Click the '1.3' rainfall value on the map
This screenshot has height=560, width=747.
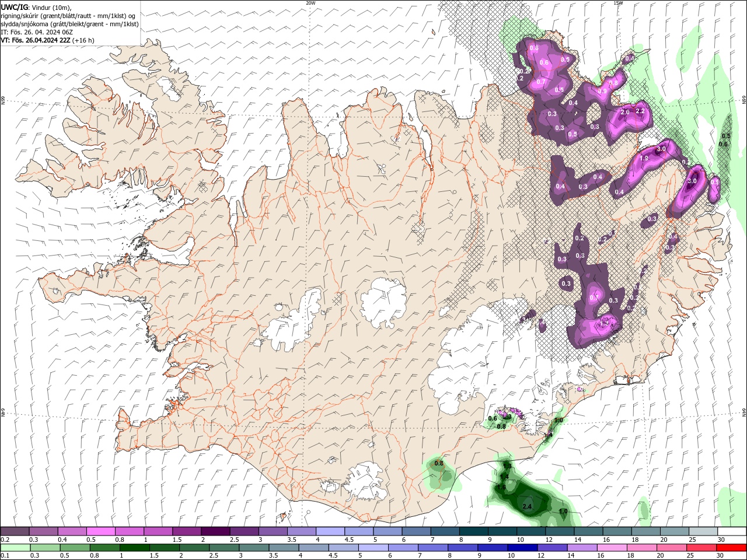(x=507, y=466)
